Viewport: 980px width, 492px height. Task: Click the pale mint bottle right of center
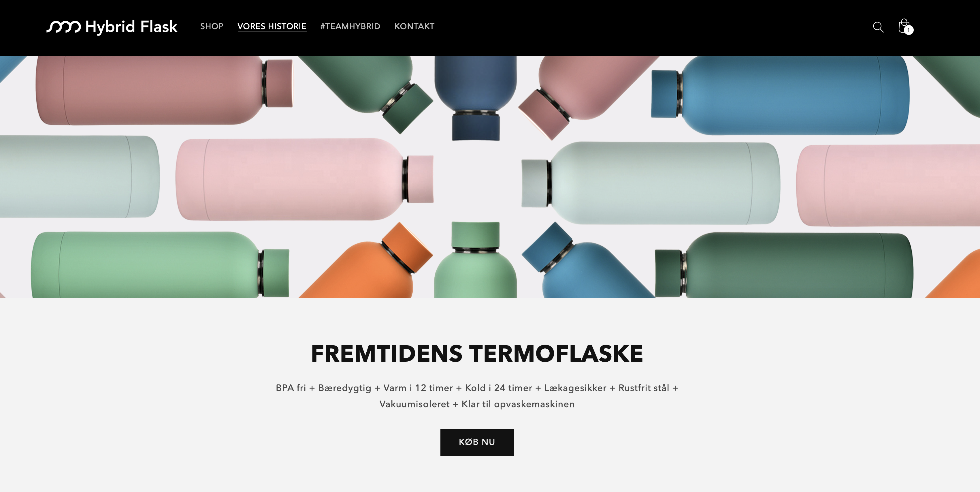pos(651,183)
